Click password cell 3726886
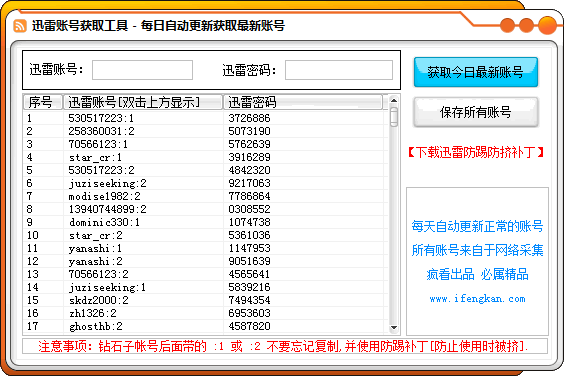 [249, 118]
